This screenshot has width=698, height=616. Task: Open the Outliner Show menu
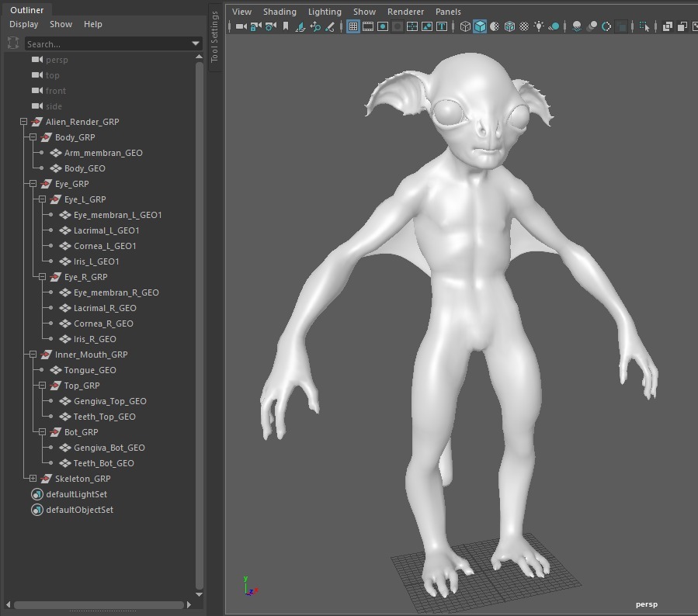point(61,25)
